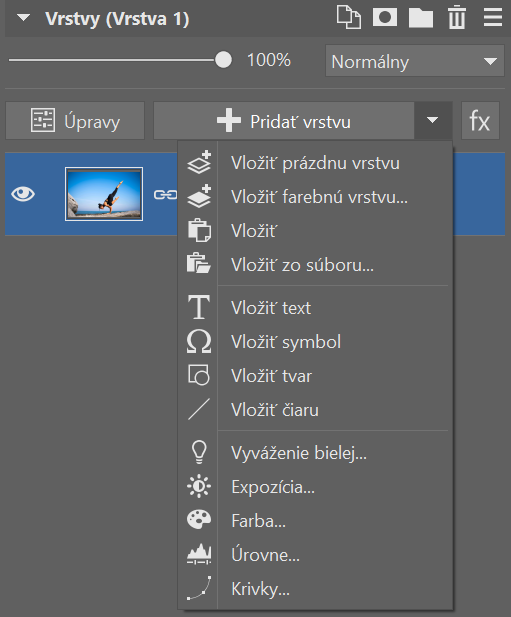Viewport: 511px width, 617px height.
Task: Delete layer using the trash icon
Action: pos(457,18)
